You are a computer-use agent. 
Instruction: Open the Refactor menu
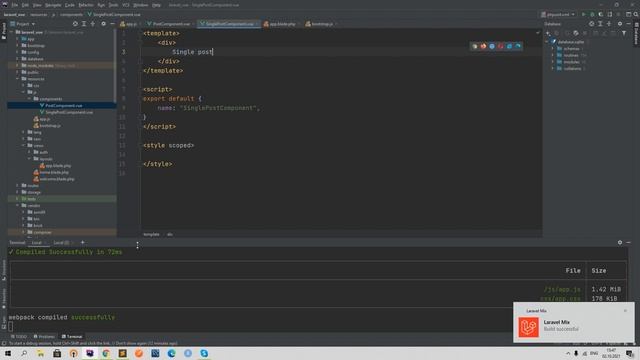86,5
